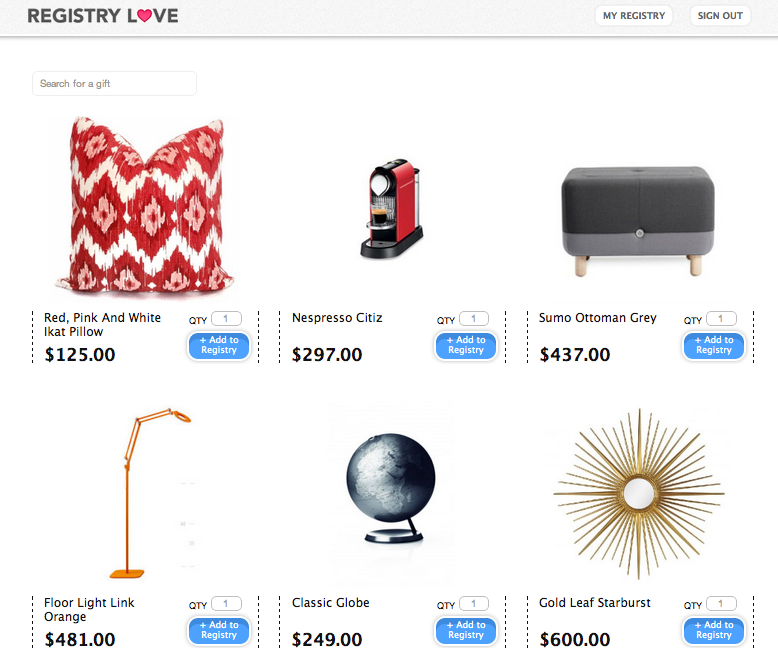Open the My Registry page

click(x=634, y=16)
